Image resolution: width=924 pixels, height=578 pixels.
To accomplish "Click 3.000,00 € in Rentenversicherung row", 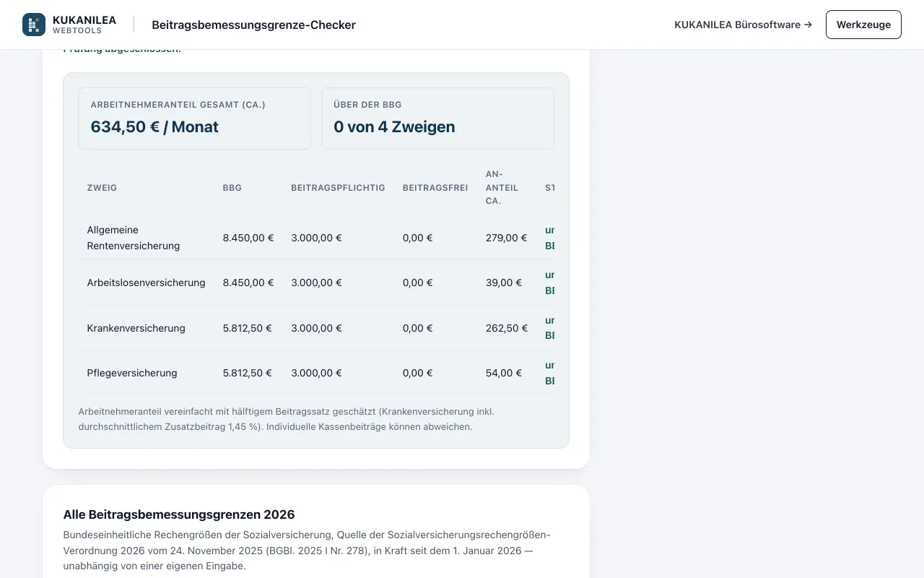I will tap(316, 238).
